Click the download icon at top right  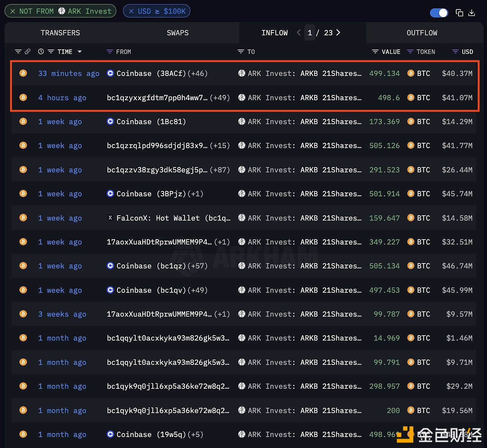click(x=472, y=13)
